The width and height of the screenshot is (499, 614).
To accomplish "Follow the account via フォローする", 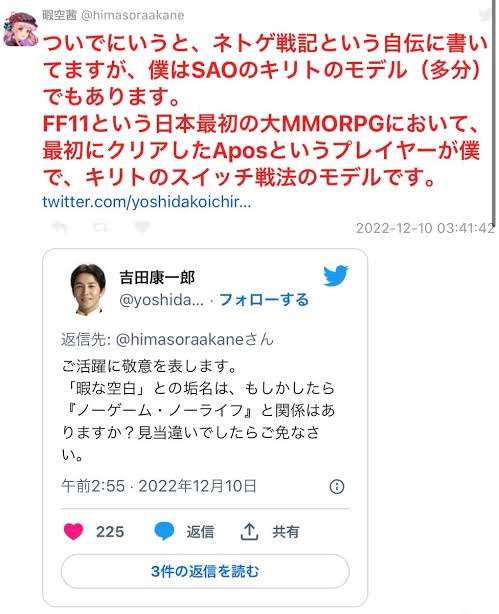I will [x=264, y=300].
